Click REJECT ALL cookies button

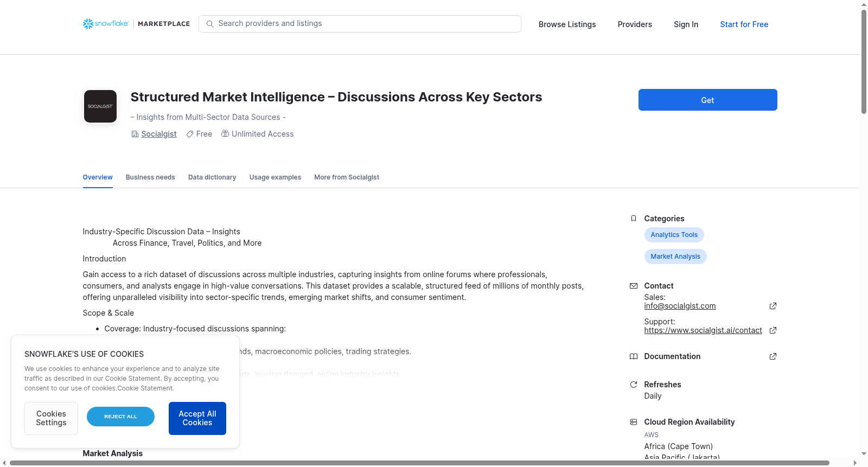(x=120, y=417)
